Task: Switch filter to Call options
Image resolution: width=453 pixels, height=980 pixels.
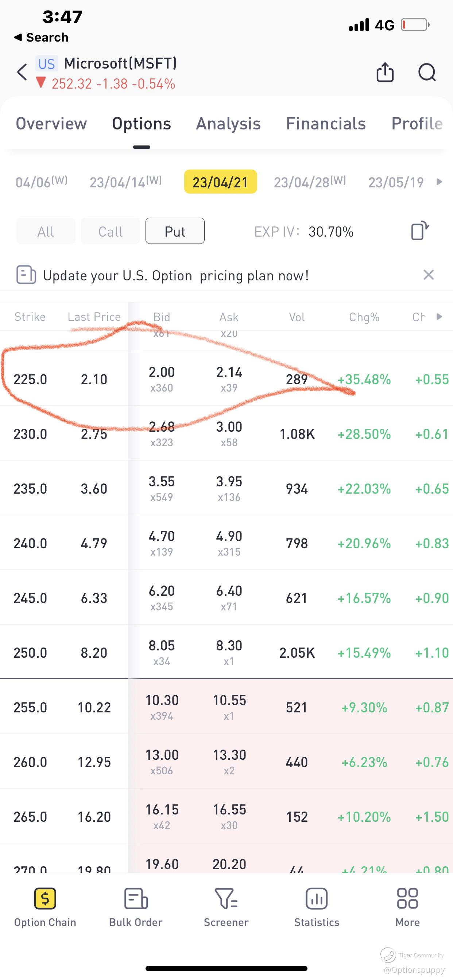Action: [111, 231]
